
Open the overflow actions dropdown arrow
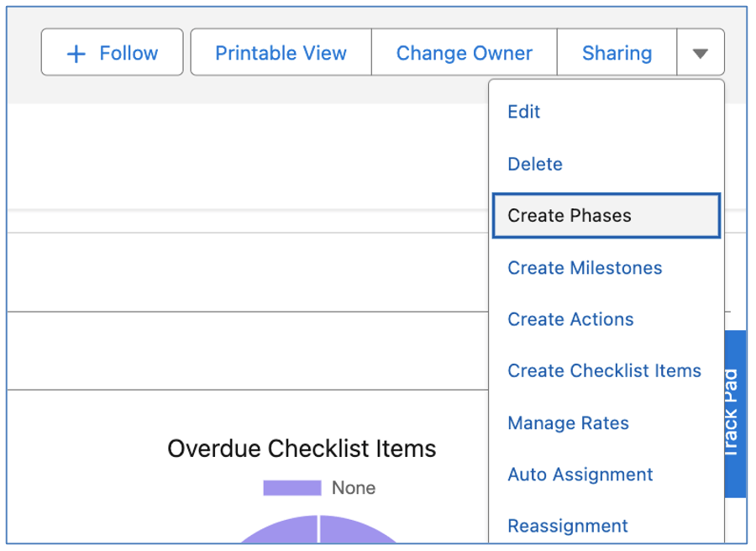click(701, 53)
